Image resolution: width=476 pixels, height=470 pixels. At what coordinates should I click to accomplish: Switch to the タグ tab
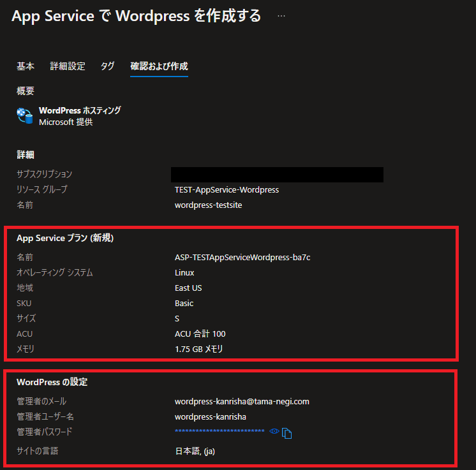point(107,66)
